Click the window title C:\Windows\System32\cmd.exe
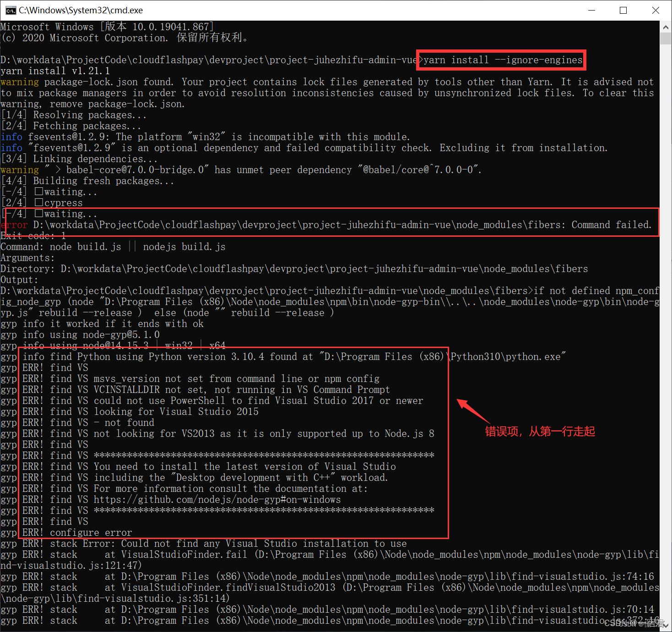The width and height of the screenshot is (672, 632). (81, 10)
